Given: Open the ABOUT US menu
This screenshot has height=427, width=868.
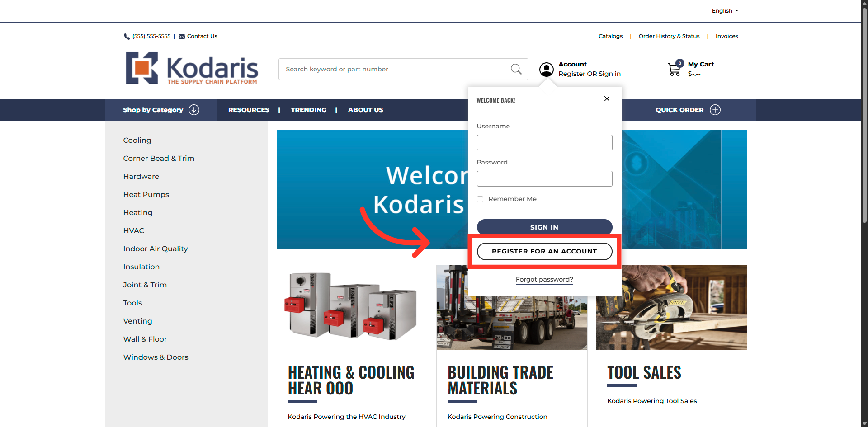Looking at the screenshot, I should tap(365, 110).
